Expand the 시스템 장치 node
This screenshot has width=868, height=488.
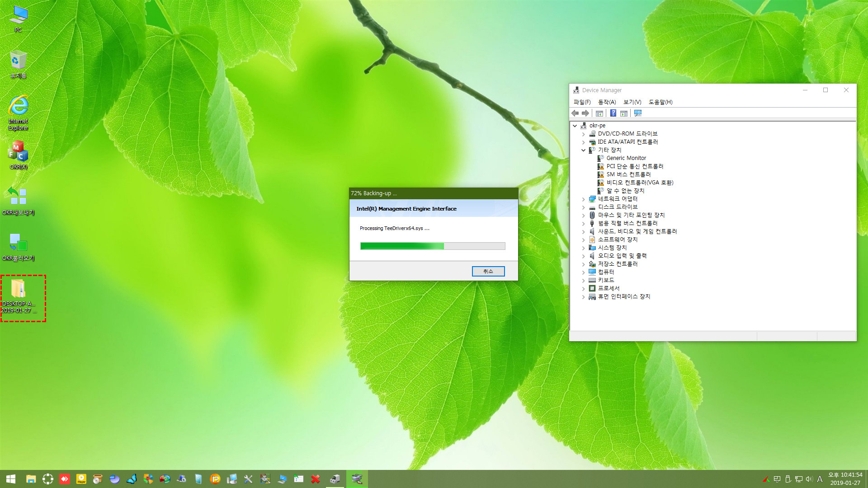[583, 248]
